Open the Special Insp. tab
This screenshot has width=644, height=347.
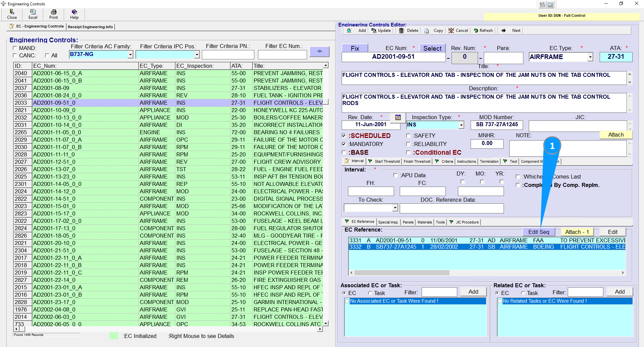(388, 222)
